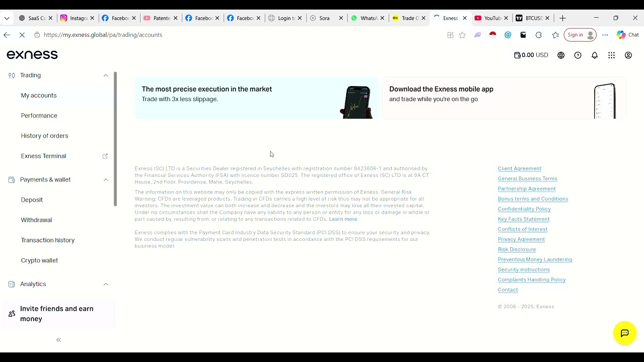Click the browser back arrow
This screenshot has width=644, height=362.
7,35
